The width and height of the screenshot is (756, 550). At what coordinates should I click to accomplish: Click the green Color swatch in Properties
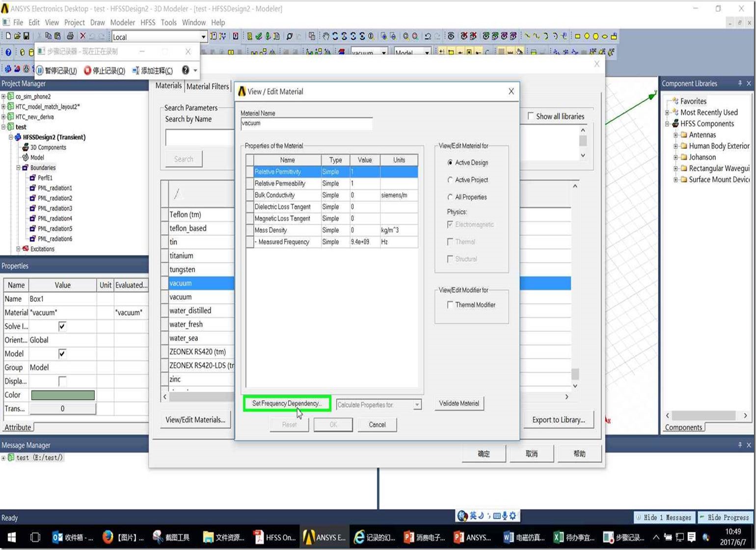pyautogui.click(x=63, y=395)
